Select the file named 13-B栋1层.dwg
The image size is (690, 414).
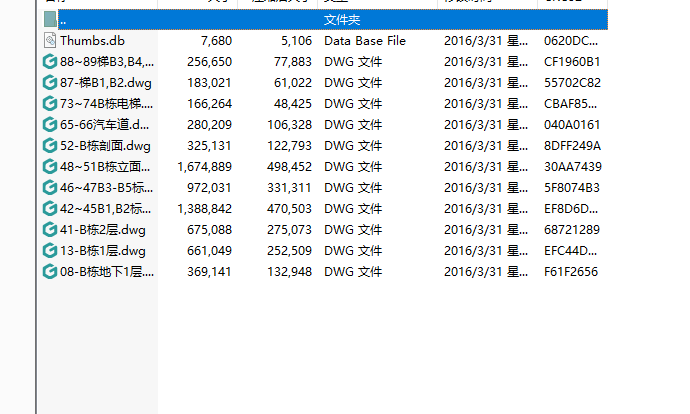pyautogui.click(x=102, y=250)
